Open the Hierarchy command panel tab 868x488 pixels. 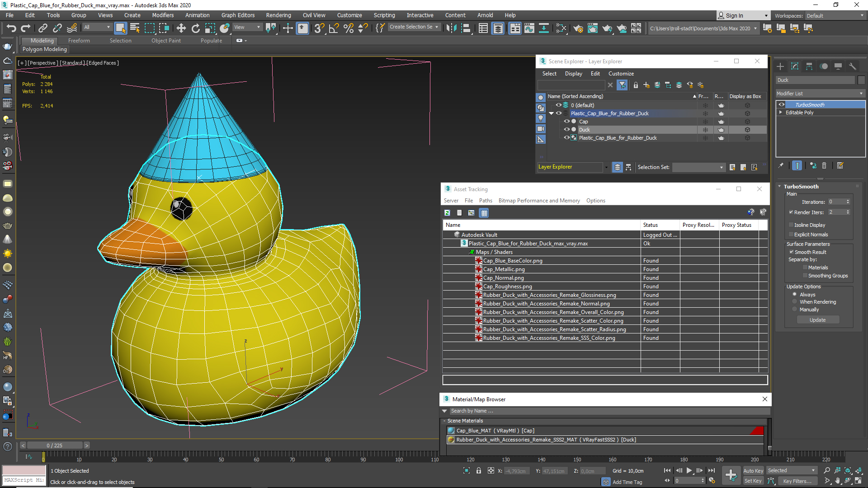tap(809, 66)
